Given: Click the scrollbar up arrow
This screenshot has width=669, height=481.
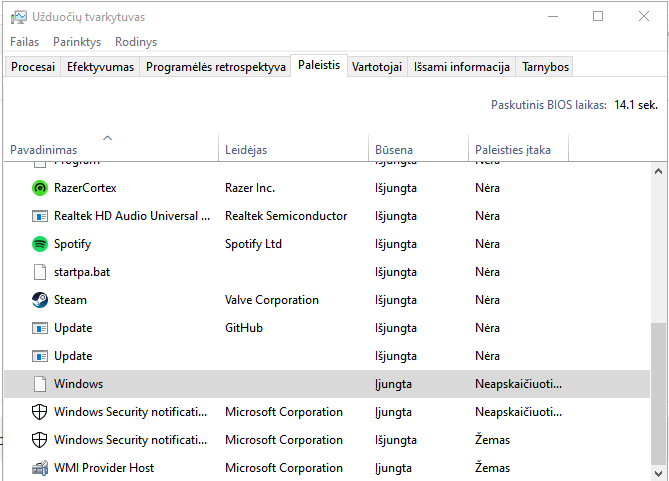Looking at the screenshot, I should (x=658, y=171).
